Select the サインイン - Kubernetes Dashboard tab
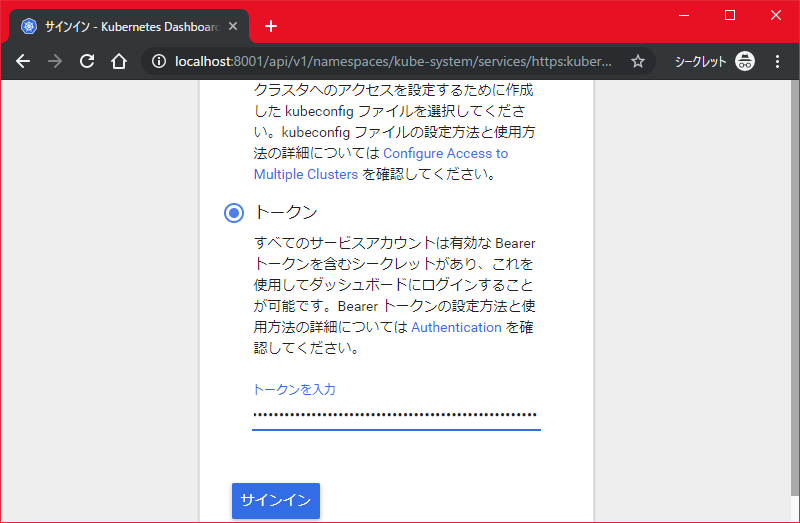Image resolution: width=800 pixels, height=523 pixels. click(x=129, y=26)
